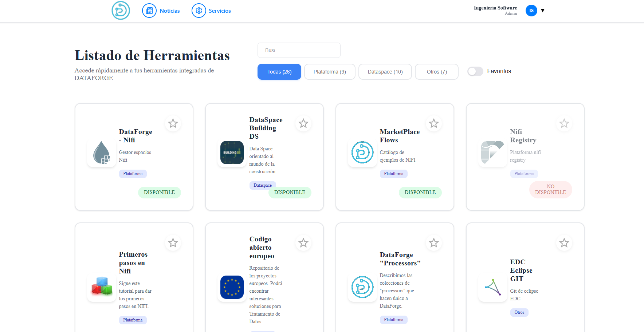Click the search tools input field

299,50
